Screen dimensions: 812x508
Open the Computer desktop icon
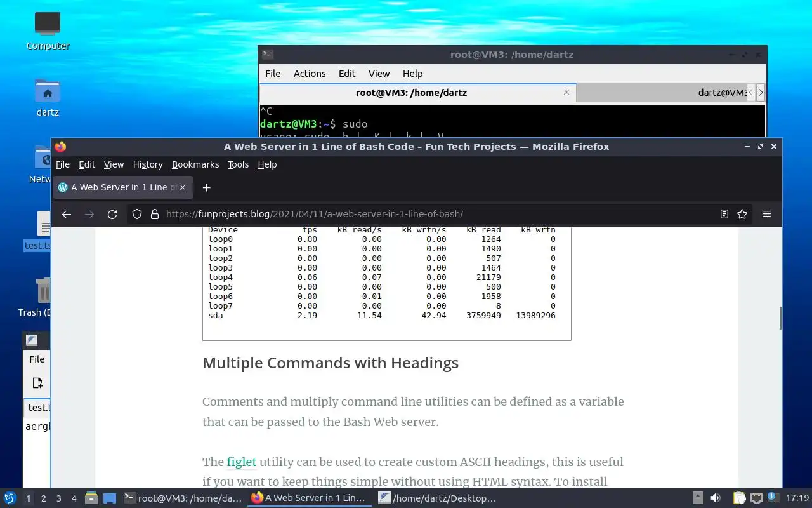click(48, 30)
